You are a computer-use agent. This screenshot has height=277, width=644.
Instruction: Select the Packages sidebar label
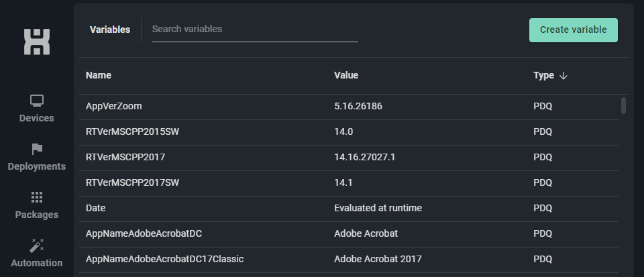coord(37,215)
